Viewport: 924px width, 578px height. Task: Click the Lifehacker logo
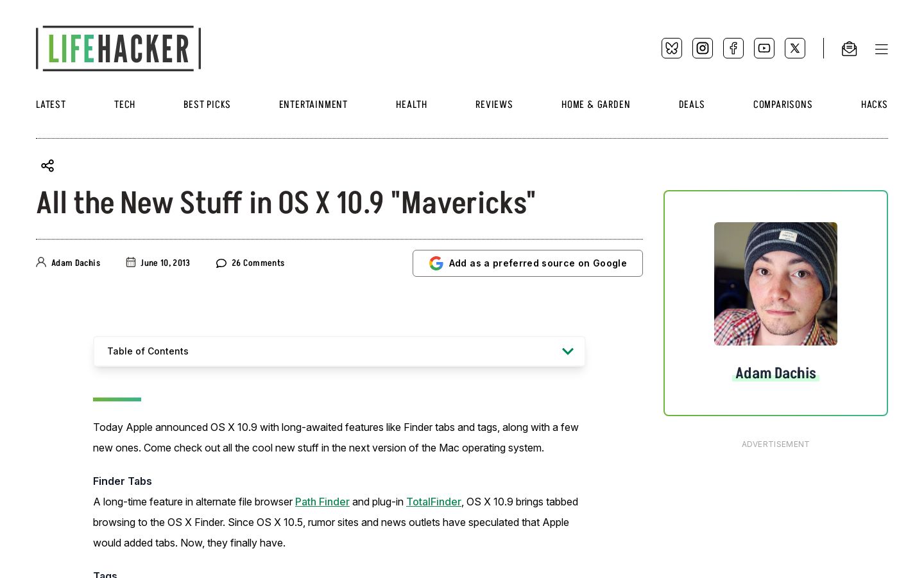[119, 48]
